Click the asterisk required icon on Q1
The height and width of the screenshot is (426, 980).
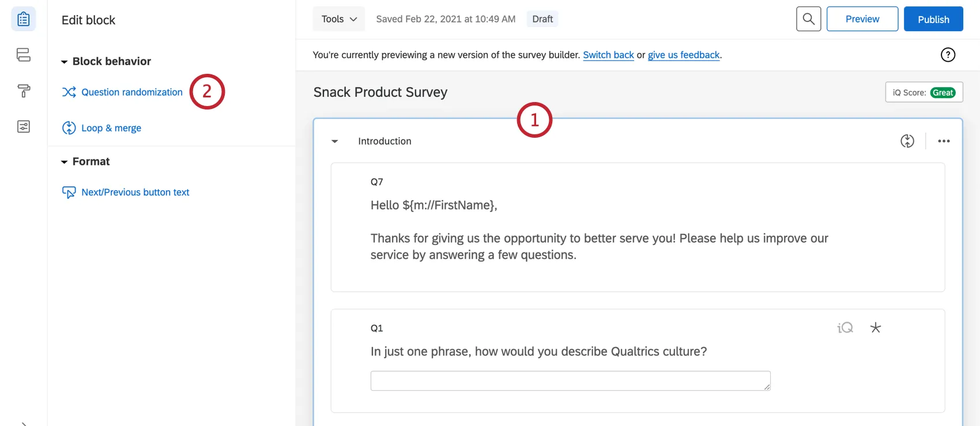(876, 328)
